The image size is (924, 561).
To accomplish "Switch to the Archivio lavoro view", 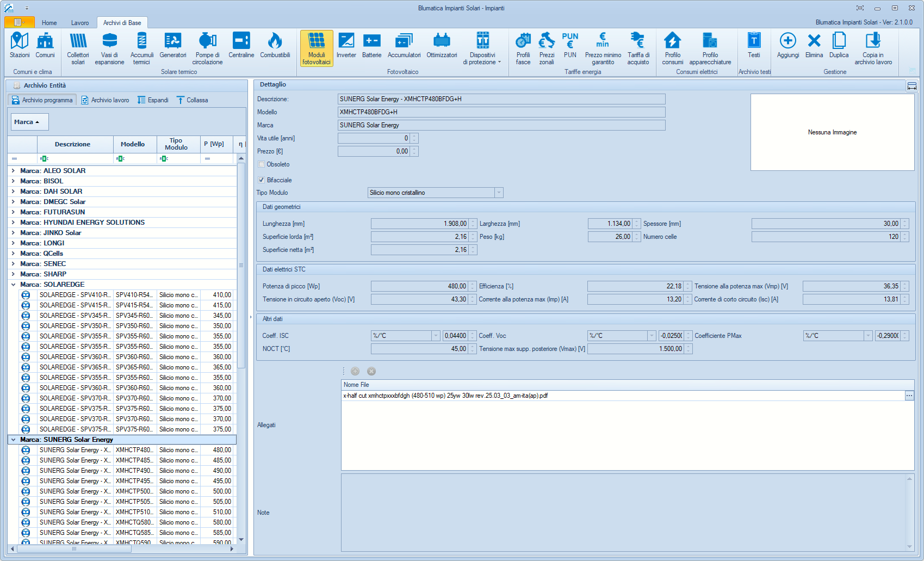I will 106,100.
